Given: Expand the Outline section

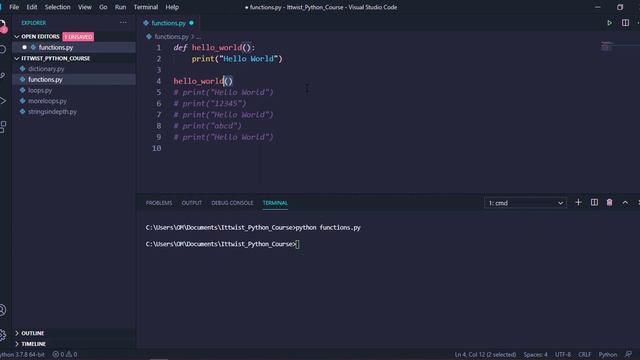Looking at the screenshot, I should pyautogui.click(x=32, y=333).
